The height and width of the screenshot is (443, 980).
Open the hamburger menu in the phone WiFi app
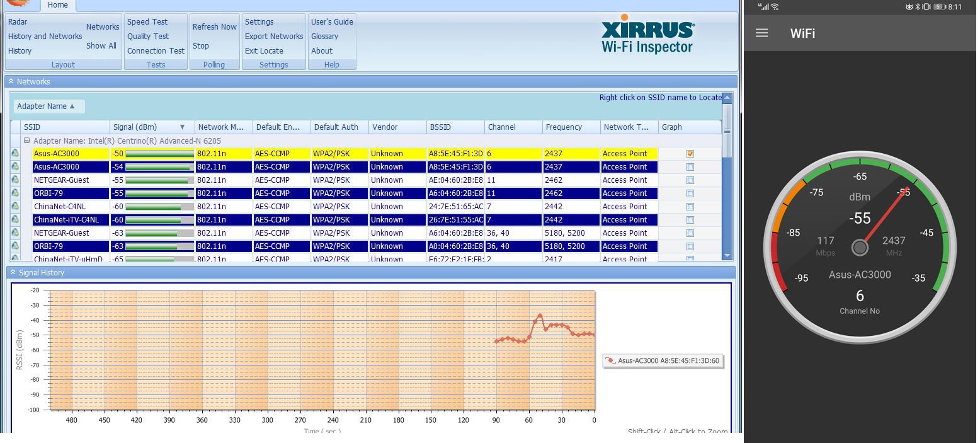pos(761,33)
